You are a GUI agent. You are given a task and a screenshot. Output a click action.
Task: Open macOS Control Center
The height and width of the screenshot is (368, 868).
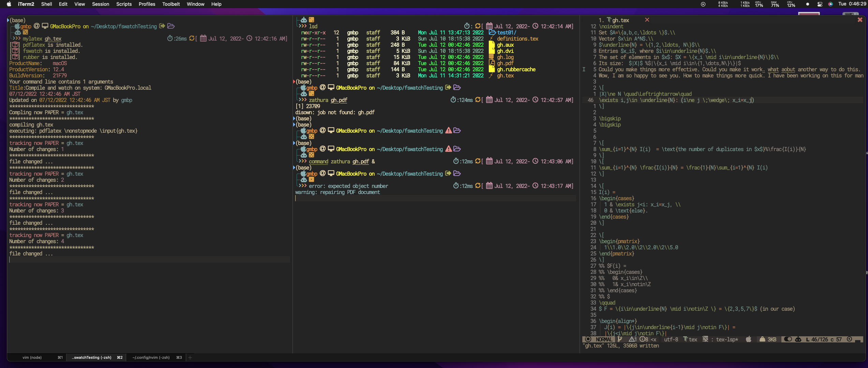[x=820, y=4]
